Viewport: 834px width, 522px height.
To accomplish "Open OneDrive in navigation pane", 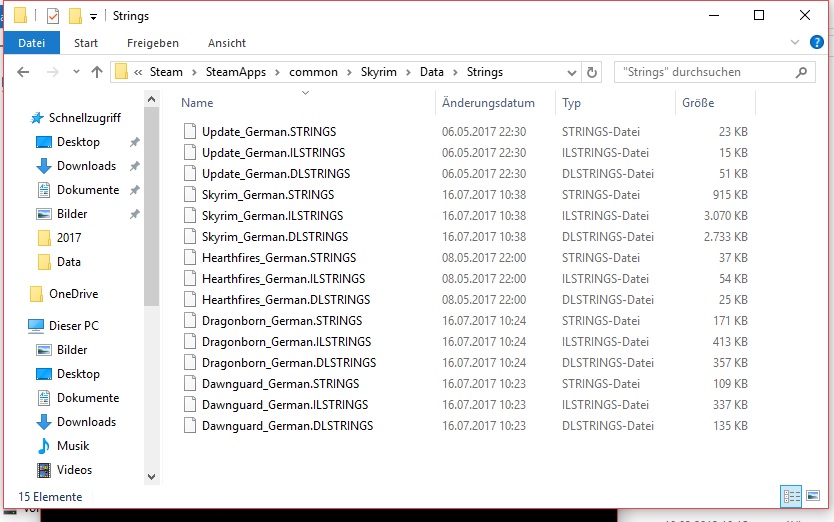I will pyautogui.click(x=73, y=294).
